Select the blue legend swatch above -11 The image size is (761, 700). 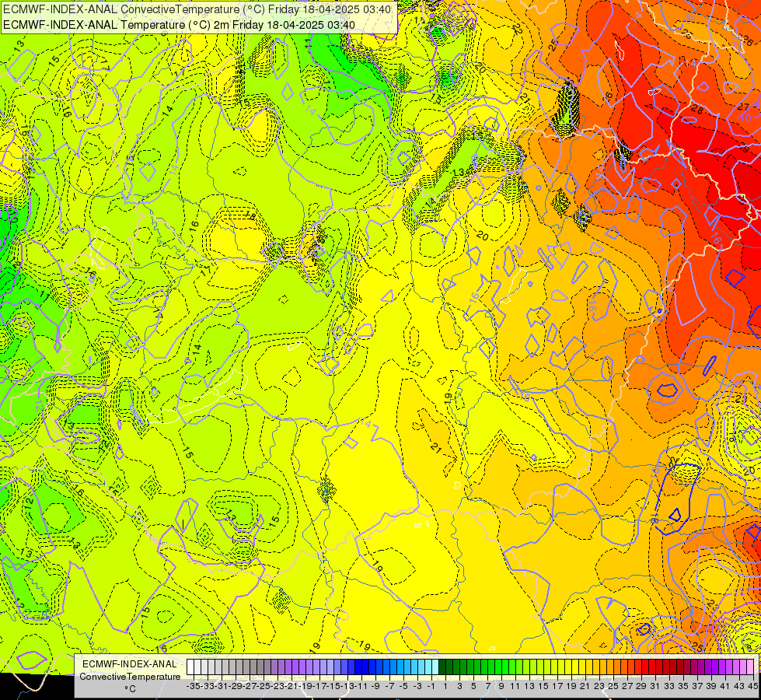click(365, 667)
